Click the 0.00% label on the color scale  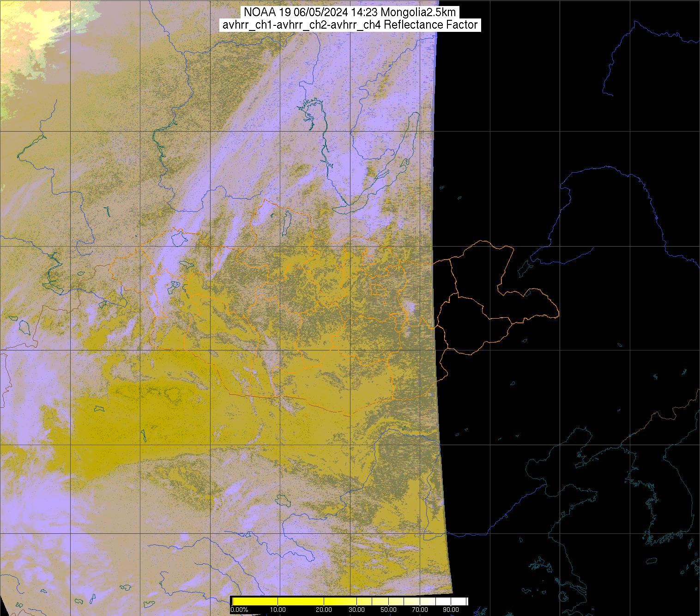pyautogui.click(x=239, y=610)
